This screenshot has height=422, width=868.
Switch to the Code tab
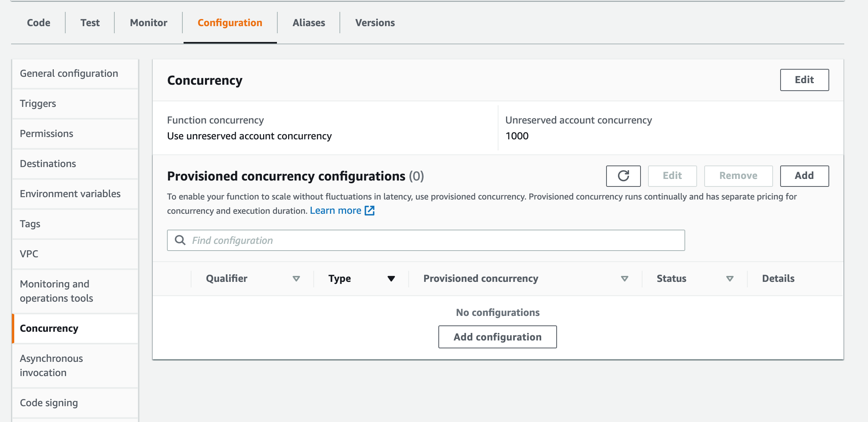tap(38, 23)
